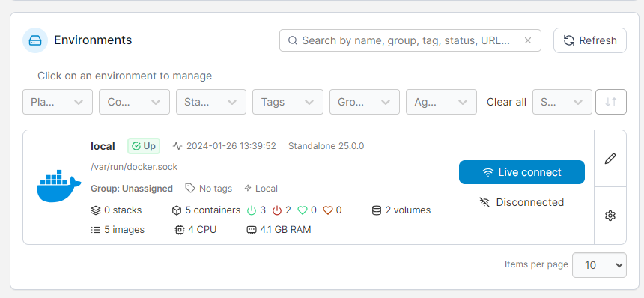Click the Clear all filters link
This screenshot has width=644, height=298.
[x=506, y=103]
